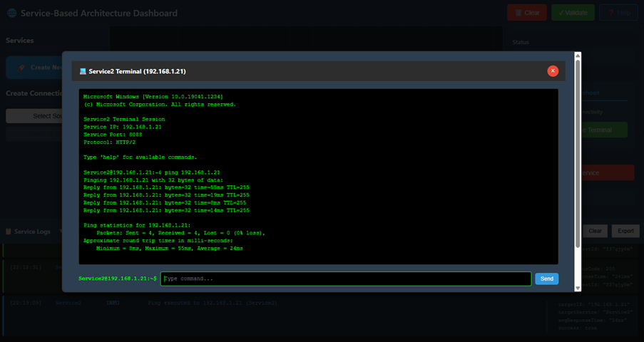Click the question mark icon on Help

[611, 13]
